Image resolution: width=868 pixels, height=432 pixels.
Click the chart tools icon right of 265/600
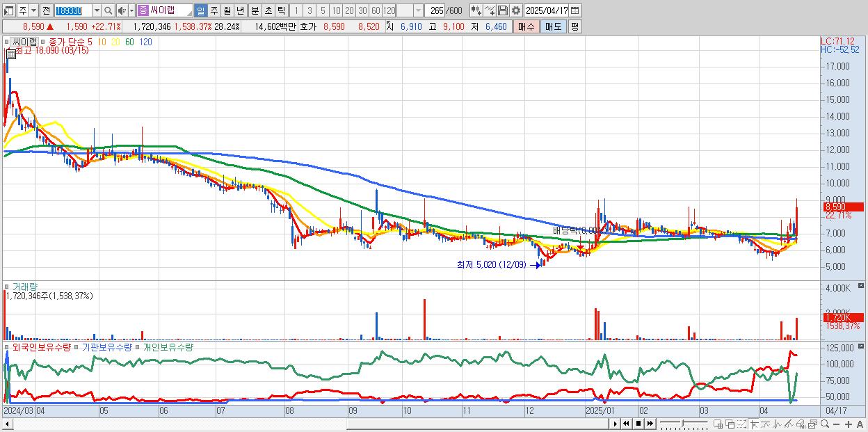click(x=476, y=10)
